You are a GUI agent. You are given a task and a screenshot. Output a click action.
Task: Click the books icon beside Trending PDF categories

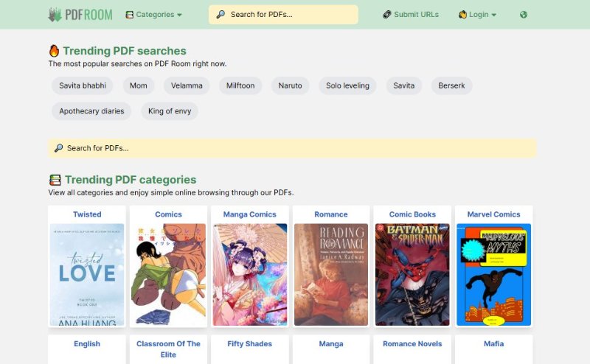click(x=55, y=180)
